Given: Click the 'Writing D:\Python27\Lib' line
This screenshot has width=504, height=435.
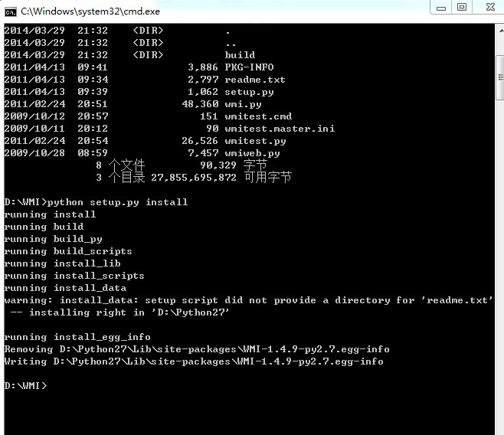Looking at the screenshot, I should tap(194, 361).
